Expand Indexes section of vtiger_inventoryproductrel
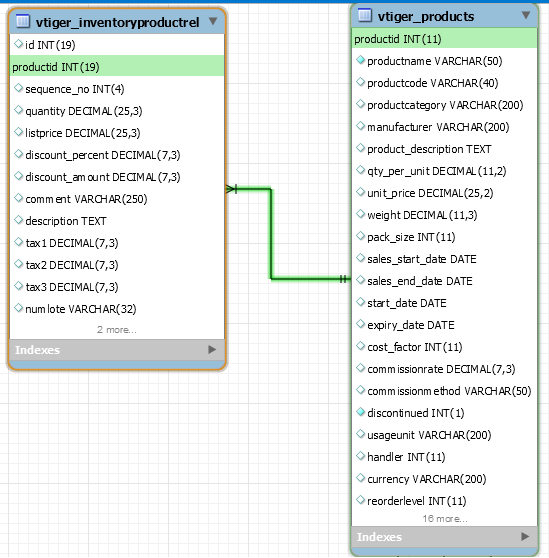 [212, 349]
